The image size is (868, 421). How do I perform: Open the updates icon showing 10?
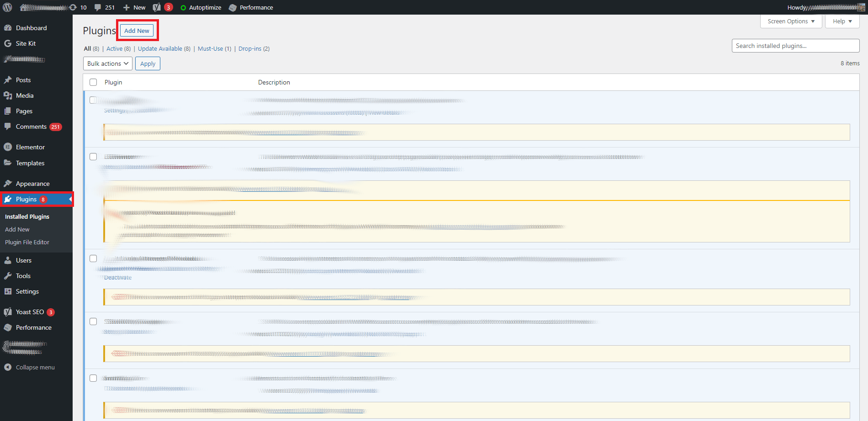pyautogui.click(x=73, y=7)
